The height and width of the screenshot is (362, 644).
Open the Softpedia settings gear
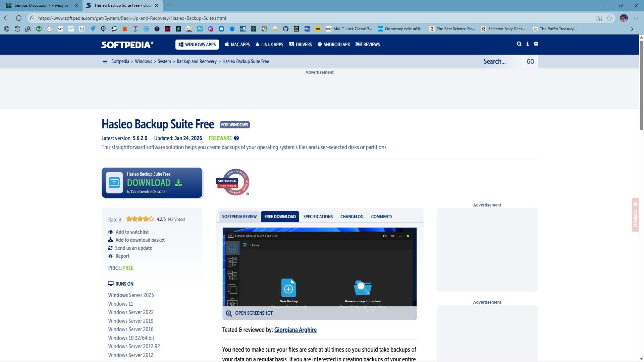(x=536, y=44)
